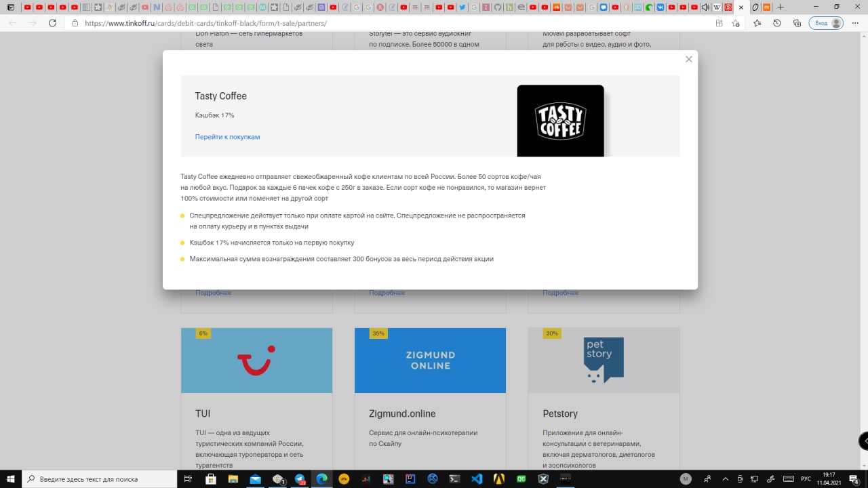This screenshot has width=868, height=488.
Task: Open the page apps icon in the address bar
Action: [719, 23]
